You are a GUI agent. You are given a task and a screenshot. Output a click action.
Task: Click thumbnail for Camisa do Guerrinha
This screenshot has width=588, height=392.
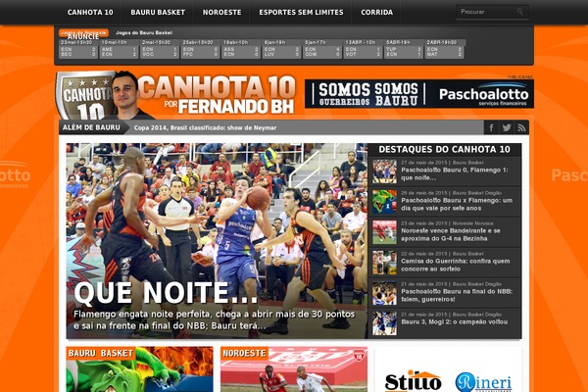384,263
